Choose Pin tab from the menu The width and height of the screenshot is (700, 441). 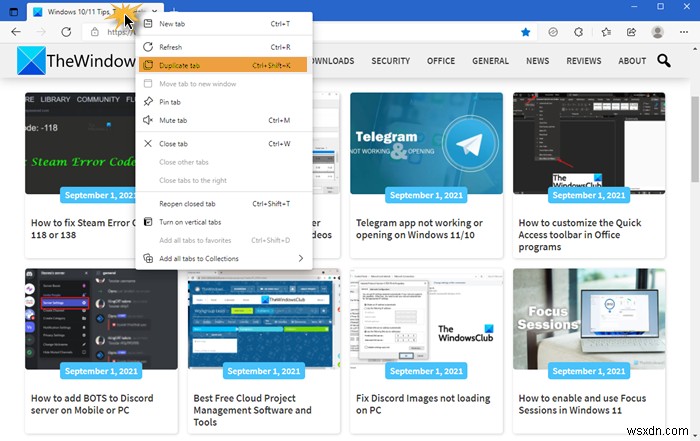pyautogui.click(x=223, y=102)
